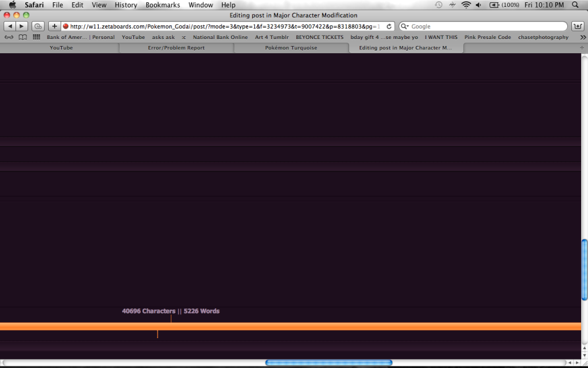Open the Art 4 Tumblr bookmark
Screen dimensions: 588x368
coord(272,37)
